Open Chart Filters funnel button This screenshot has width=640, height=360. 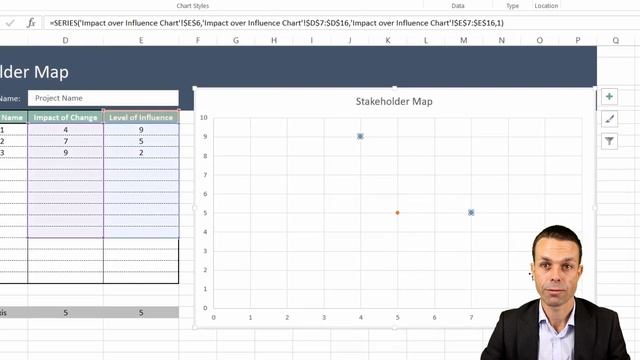(609, 141)
